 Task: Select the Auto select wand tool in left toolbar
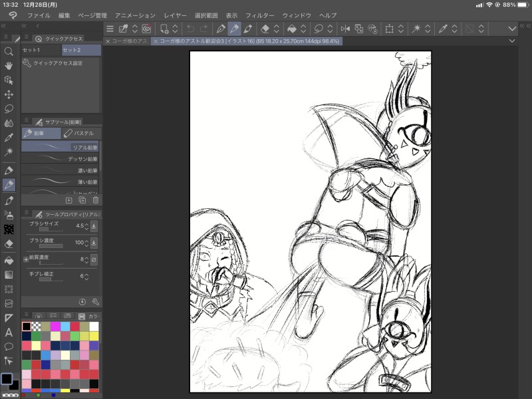pyautogui.click(x=9, y=152)
